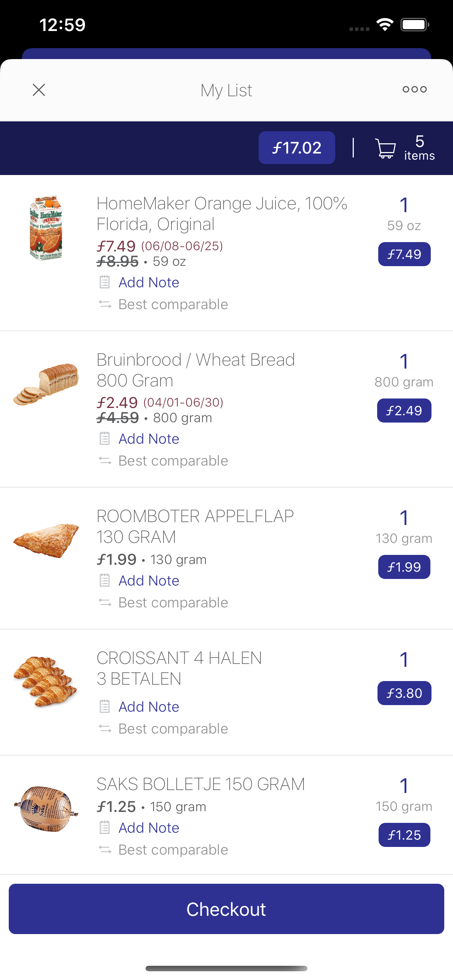
Task: Click swap icon for Croissant Best comparable
Action: (x=105, y=728)
